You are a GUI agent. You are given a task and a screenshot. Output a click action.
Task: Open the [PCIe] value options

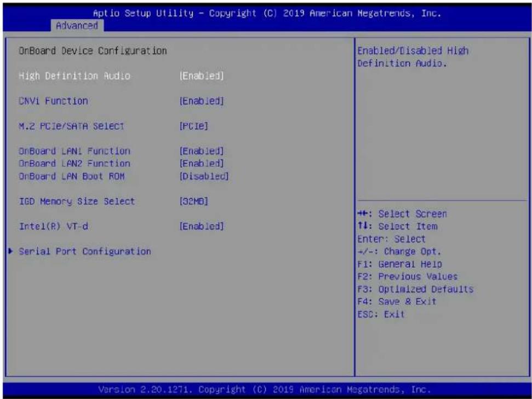pos(194,126)
